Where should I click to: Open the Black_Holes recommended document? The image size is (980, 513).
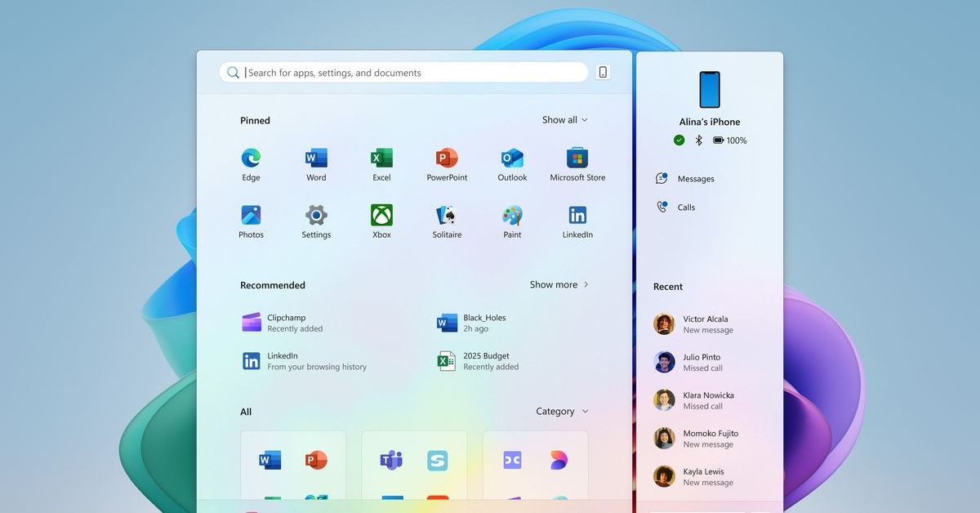tap(483, 323)
